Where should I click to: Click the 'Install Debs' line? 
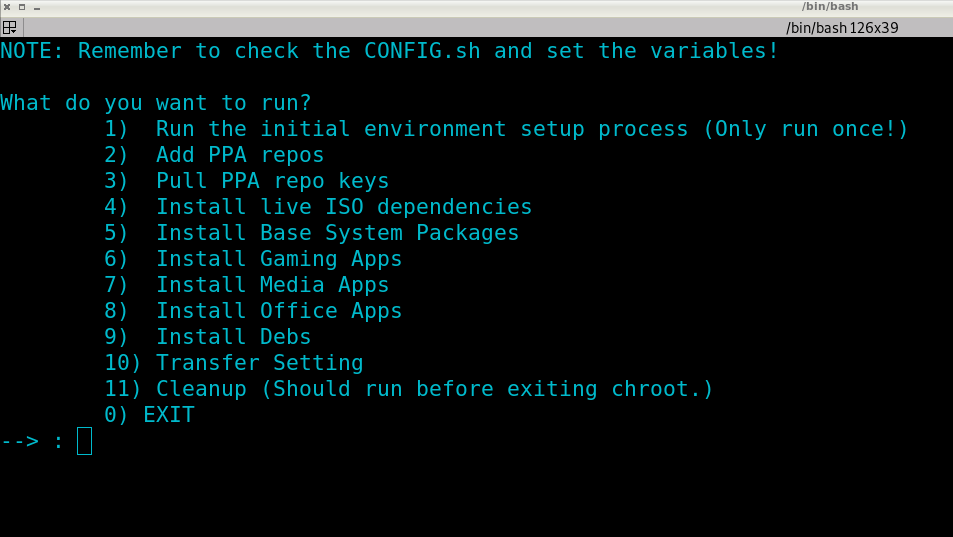point(207,337)
